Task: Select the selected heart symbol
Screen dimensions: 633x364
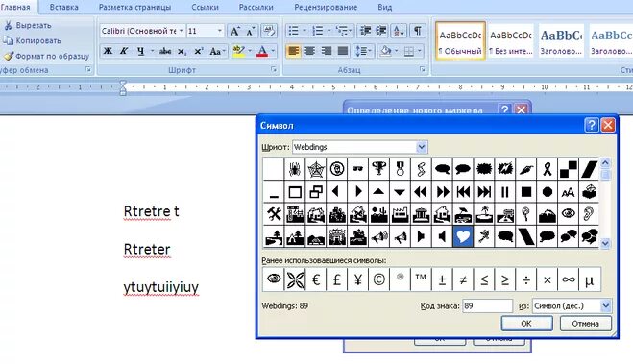Action: click(x=463, y=236)
